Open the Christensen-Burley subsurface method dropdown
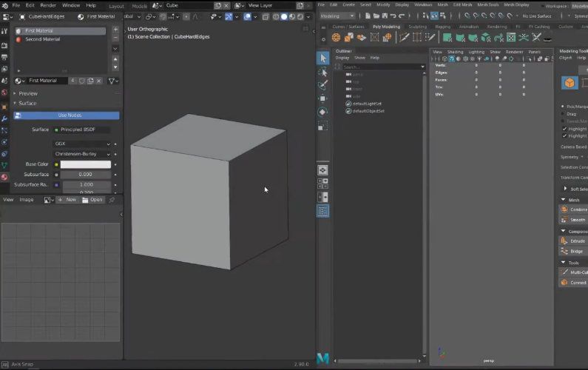Image resolution: width=588 pixels, height=370 pixels. click(x=82, y=154)
